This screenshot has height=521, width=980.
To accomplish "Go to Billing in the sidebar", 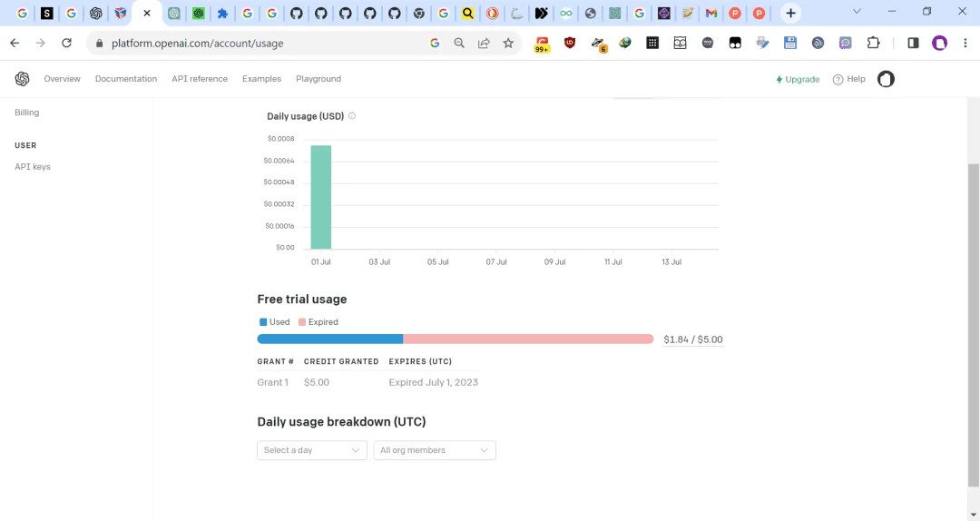I will 27,113.
